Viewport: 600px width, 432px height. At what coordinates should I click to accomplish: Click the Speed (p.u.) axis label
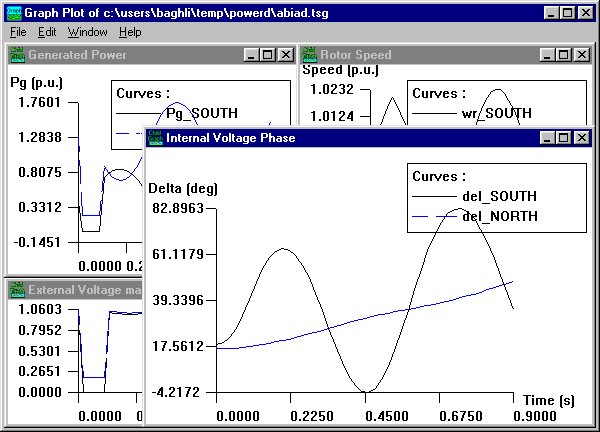click(341, 70)
